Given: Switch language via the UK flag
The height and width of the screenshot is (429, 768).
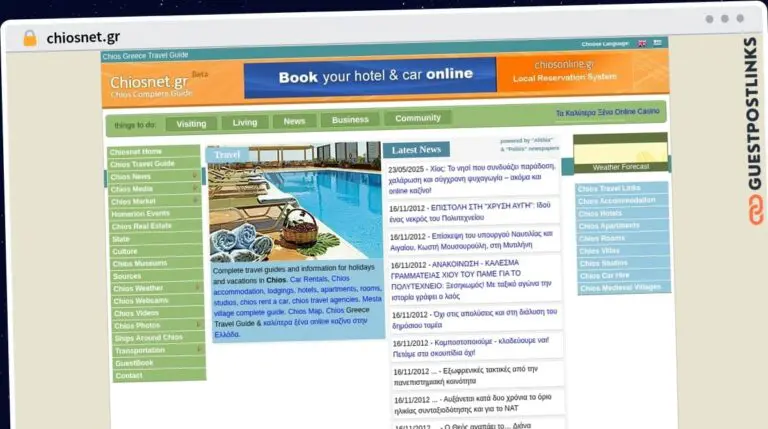Looking at the screenshot, I should pos(642,44).
